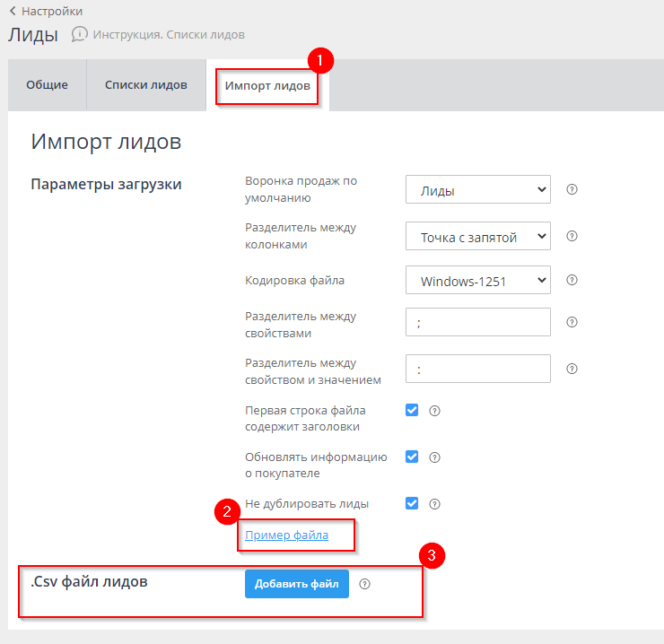The width and height of the screenshot is (664, 644).
Task: Click help icon next to file encoding
Action: point(572,280)
